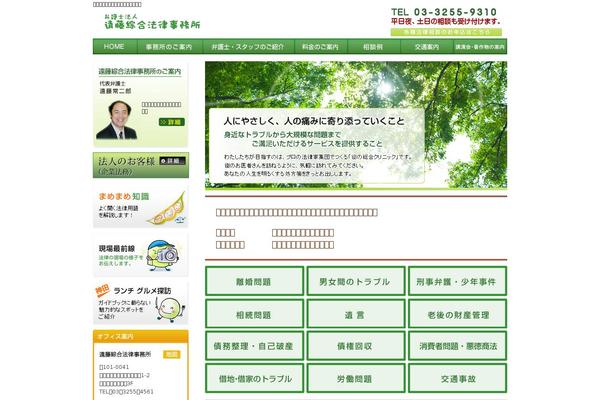Screen dimensions: 600x400
Task: Click the camera mascot icon
Action: point(163,255)
